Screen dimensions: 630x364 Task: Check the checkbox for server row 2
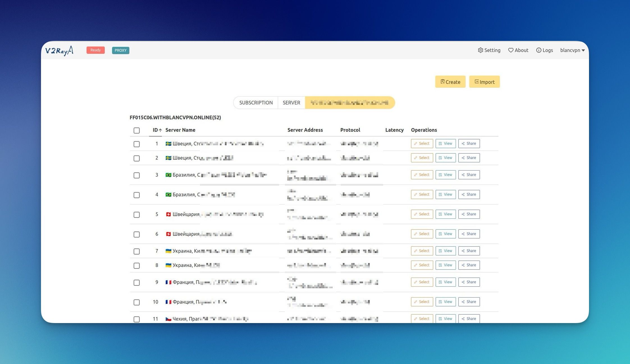pos(136,158)
